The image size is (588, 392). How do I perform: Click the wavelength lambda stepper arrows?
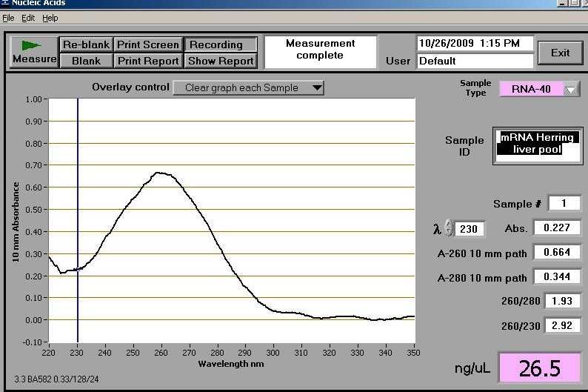[449, 229]
